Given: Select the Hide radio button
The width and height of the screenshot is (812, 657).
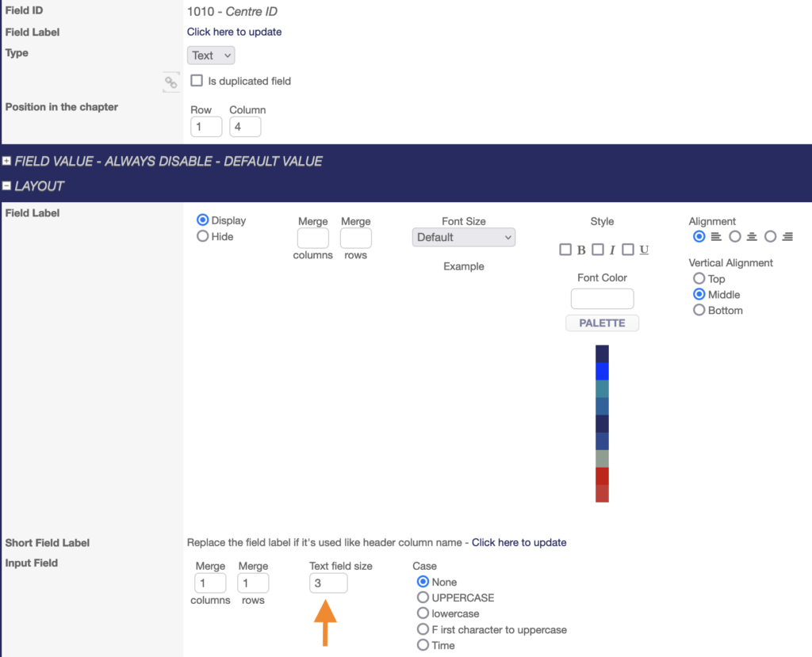Looking at the screenshot, I should pos(203,236).
